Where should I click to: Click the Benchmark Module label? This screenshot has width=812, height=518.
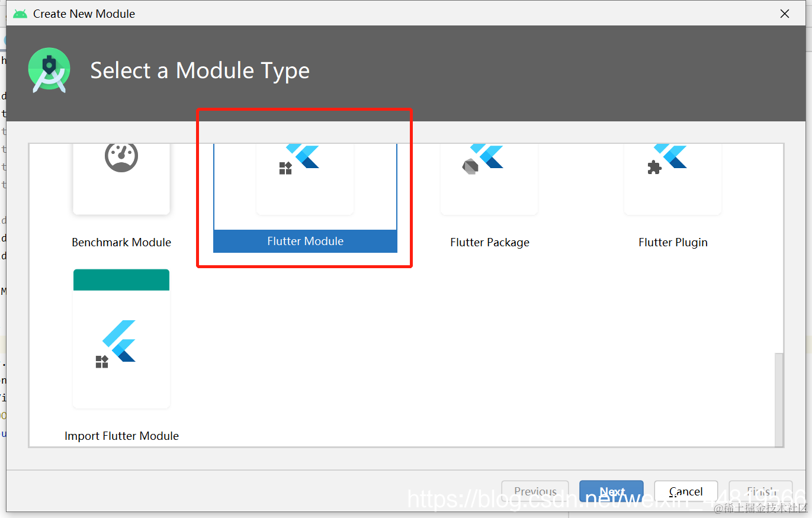point(121,242)
